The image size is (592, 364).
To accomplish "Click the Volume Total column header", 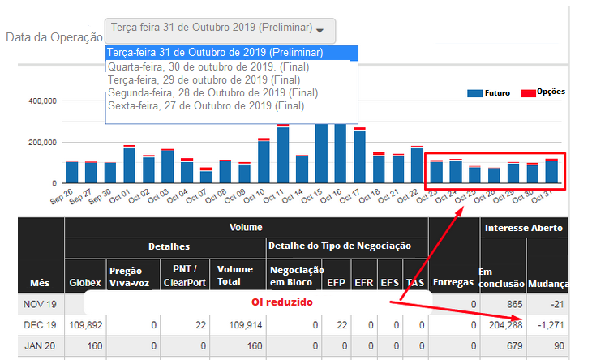I will click(234, 275).
